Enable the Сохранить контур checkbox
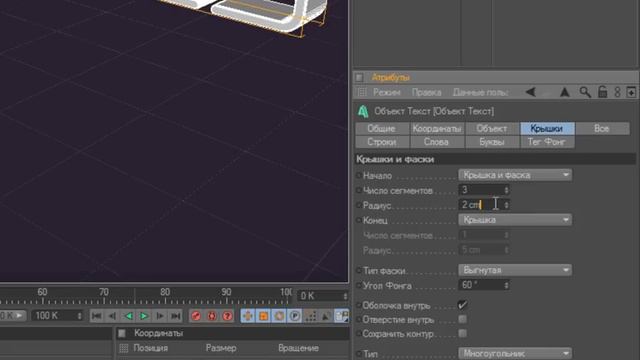The image size is (640, 360). point(462,333)
